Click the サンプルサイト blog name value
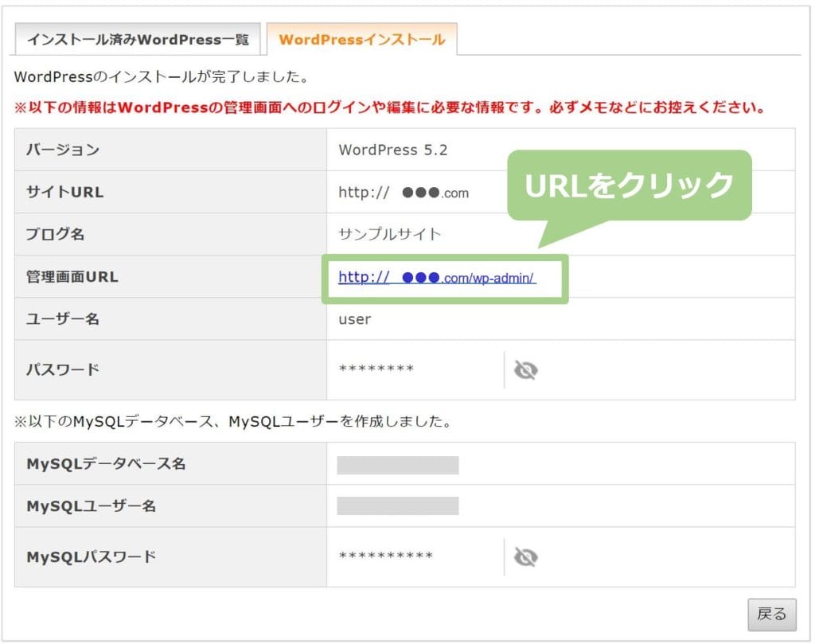Screen dimensions: 815x644 tap(389, 234)
